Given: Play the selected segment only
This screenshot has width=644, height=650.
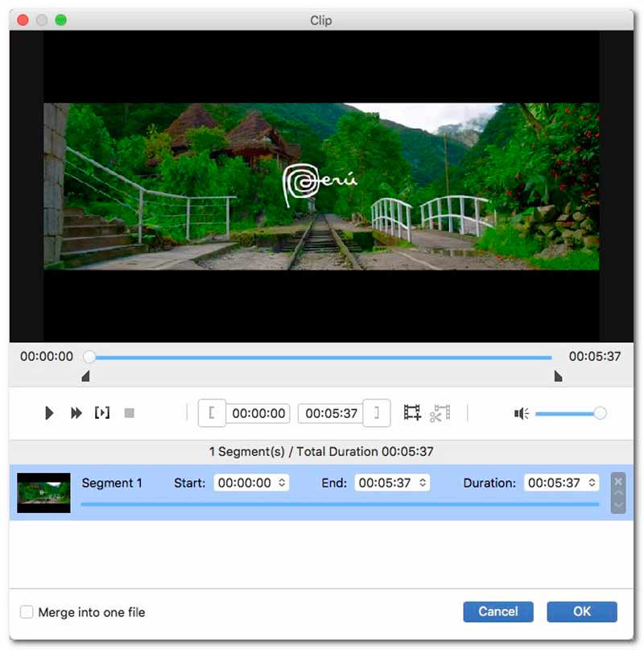Looking at the screenshot, I should click(x=102, y=413).
